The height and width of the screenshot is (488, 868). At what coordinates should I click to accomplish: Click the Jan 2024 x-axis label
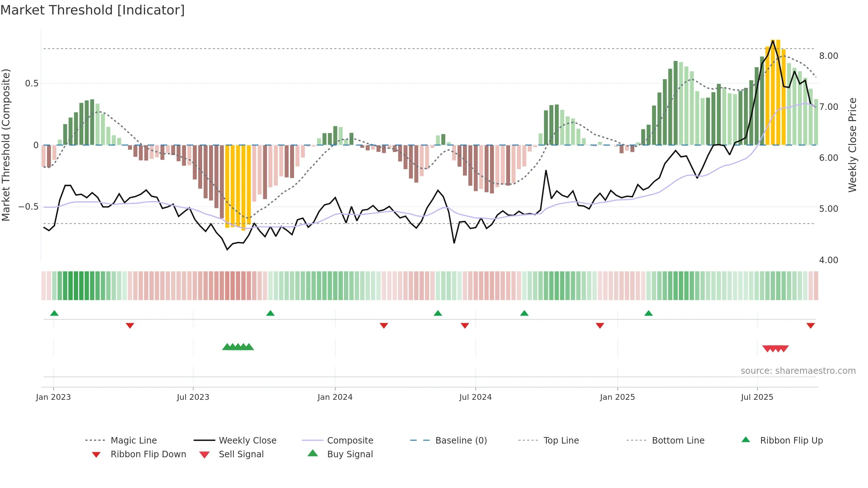click(335, 397)
